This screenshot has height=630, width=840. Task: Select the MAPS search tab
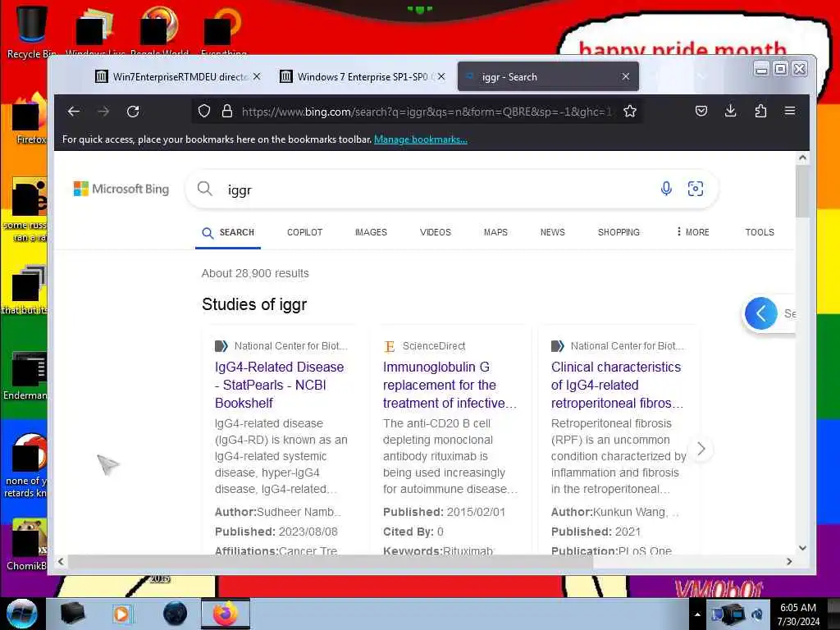(x=495, y=232)
